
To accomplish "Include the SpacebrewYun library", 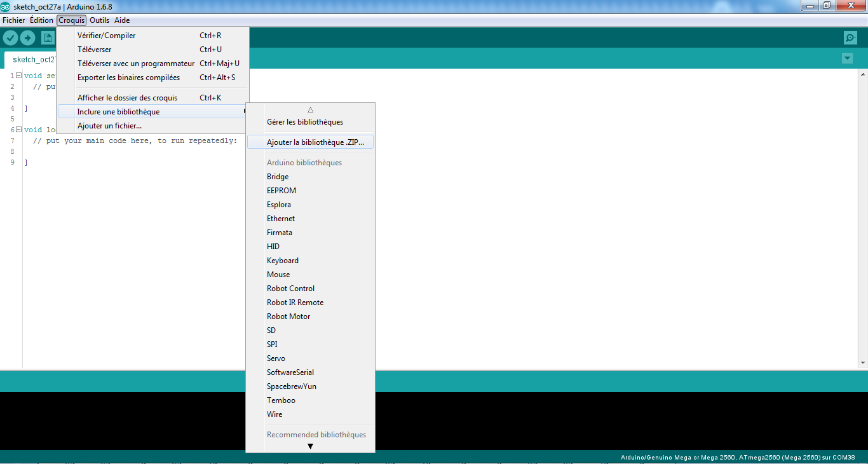I will pos(310,386).
